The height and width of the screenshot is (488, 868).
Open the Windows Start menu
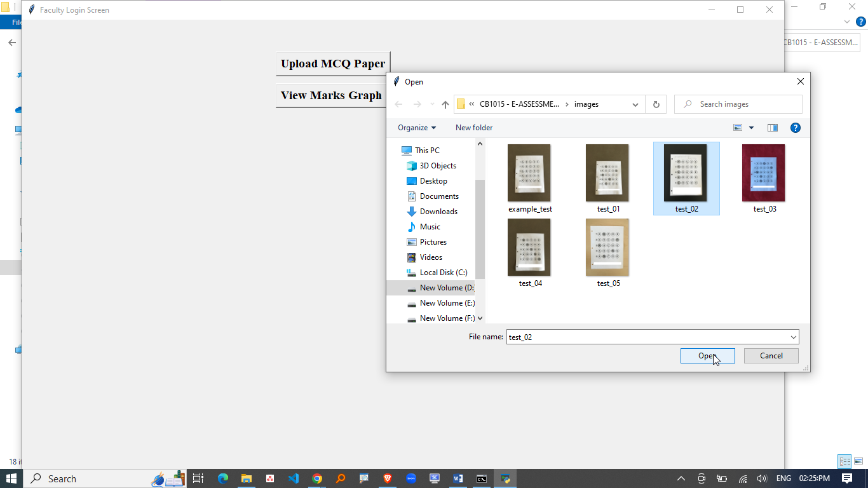point(11,478)
